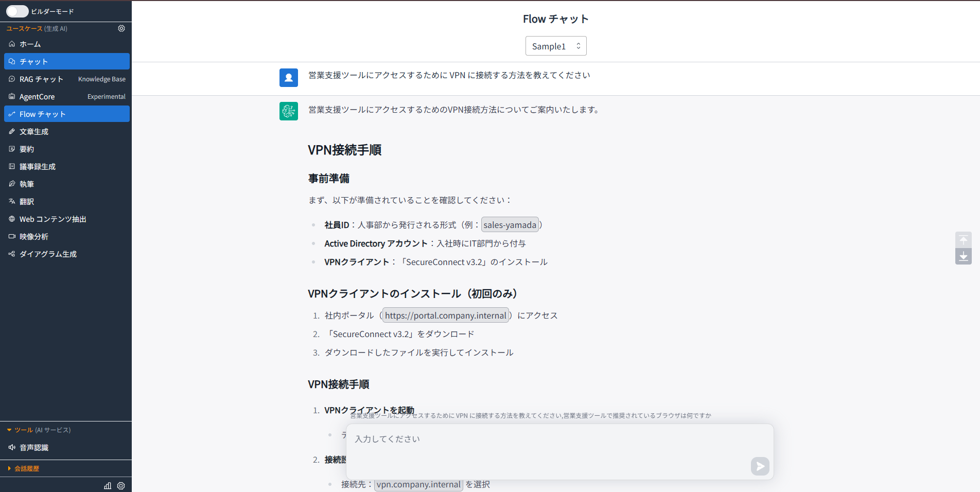Click the statistics icon at bottom left
980x492 pixels.
click(107, 485)
